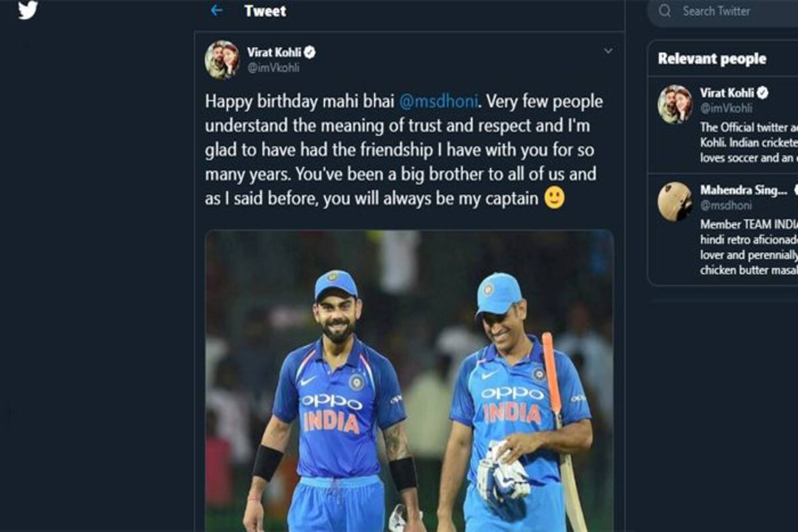
Task: Click the verified badge beside tweet author name
Action: coord(310,52)
